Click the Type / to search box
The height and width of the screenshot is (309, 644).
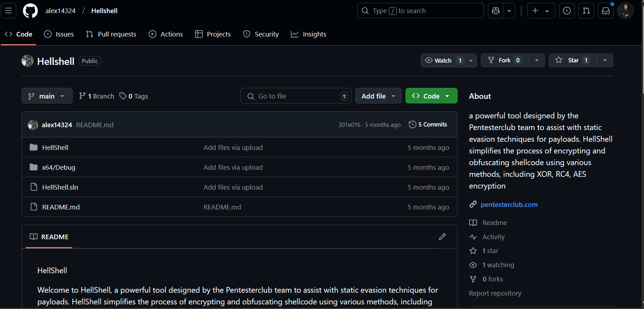point(421,11)
